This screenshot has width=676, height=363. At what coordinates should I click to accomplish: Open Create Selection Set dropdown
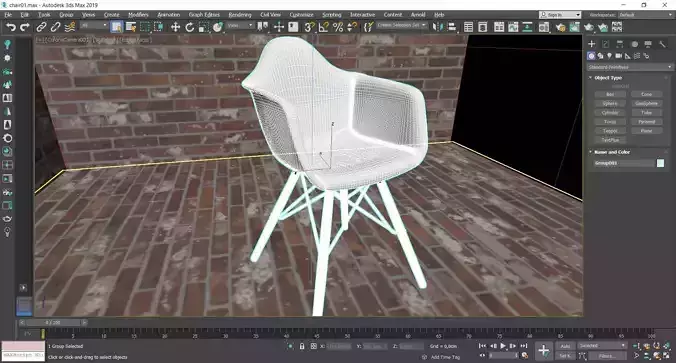tap(401, 25)
